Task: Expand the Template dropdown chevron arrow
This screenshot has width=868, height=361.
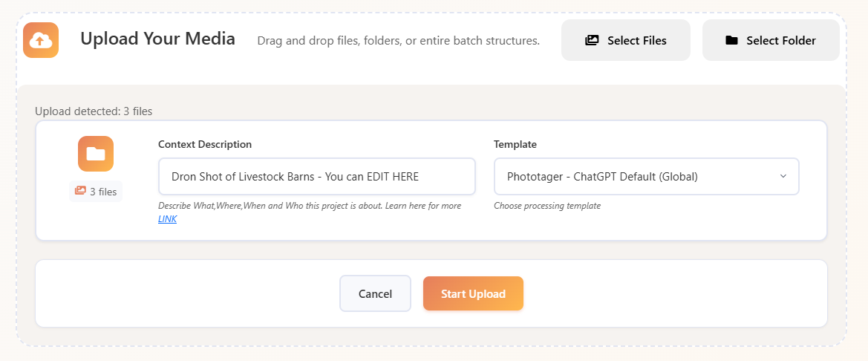Action: 783,177
